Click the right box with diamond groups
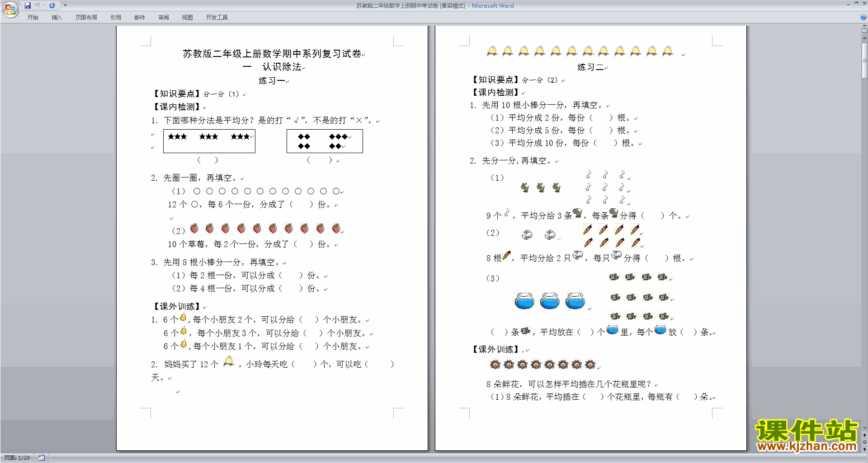The height and width of the screenshot is (463, 868). [325, 141]
